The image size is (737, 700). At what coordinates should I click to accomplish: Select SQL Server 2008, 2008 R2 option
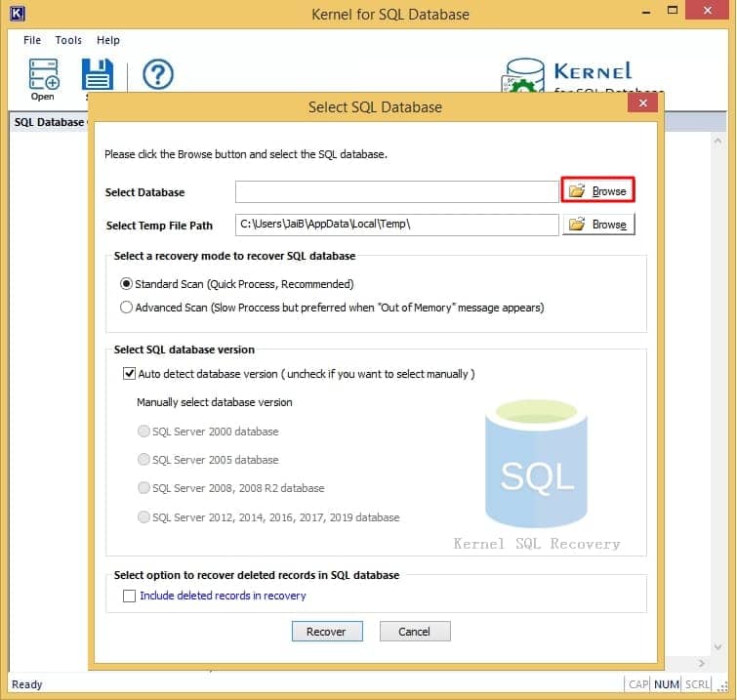click(143, 488)
